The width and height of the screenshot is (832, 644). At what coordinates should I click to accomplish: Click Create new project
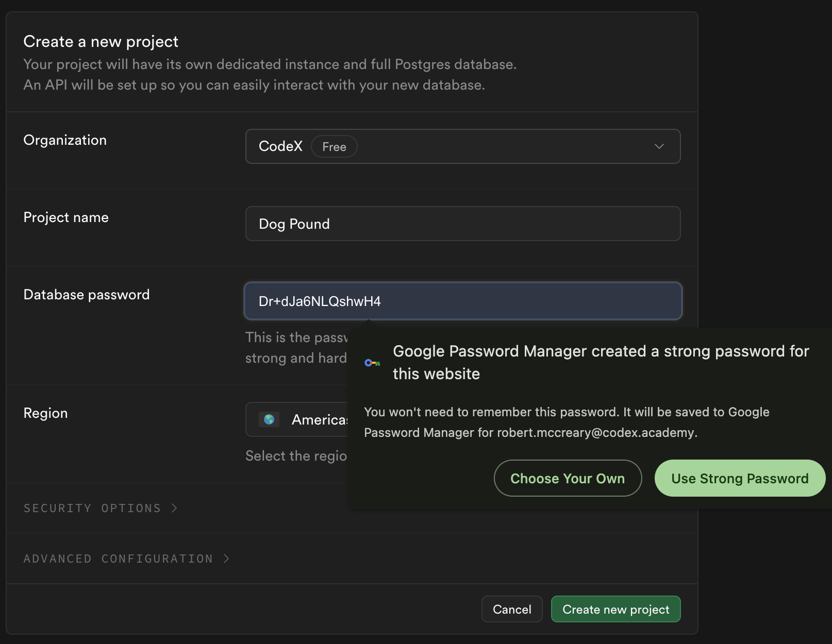point(615,609)
